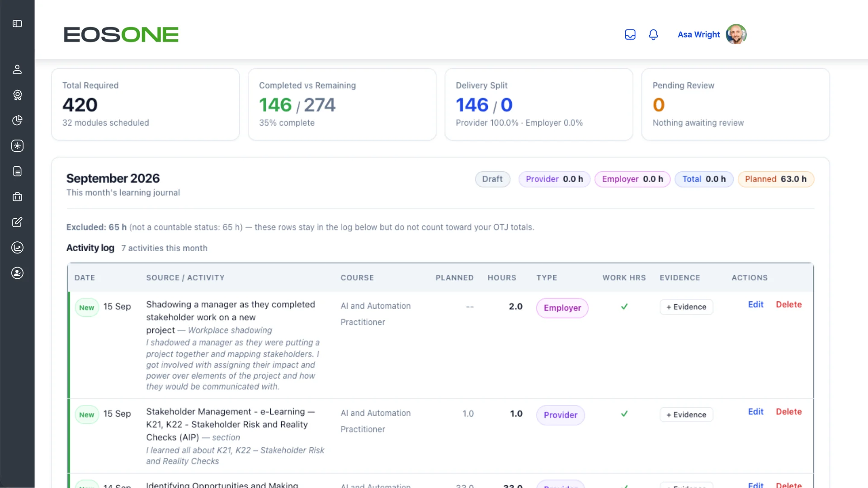
Task: Open the notifications bell
Action: pyautogui.click(x=653, y=34)
